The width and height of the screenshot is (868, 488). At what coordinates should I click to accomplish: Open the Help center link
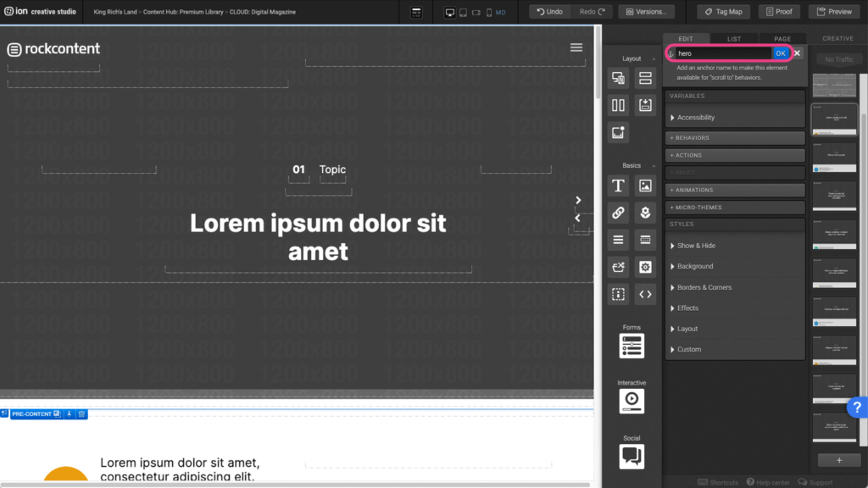768,482
